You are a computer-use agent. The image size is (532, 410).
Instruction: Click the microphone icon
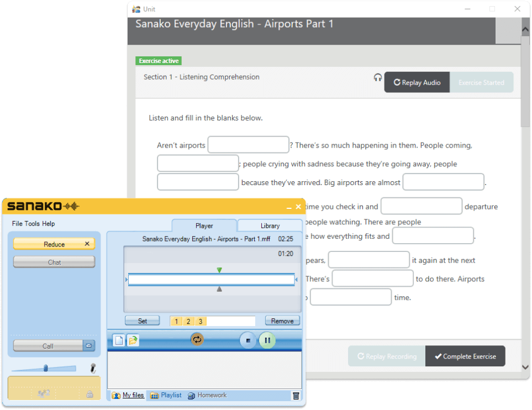tap(93, 368)
